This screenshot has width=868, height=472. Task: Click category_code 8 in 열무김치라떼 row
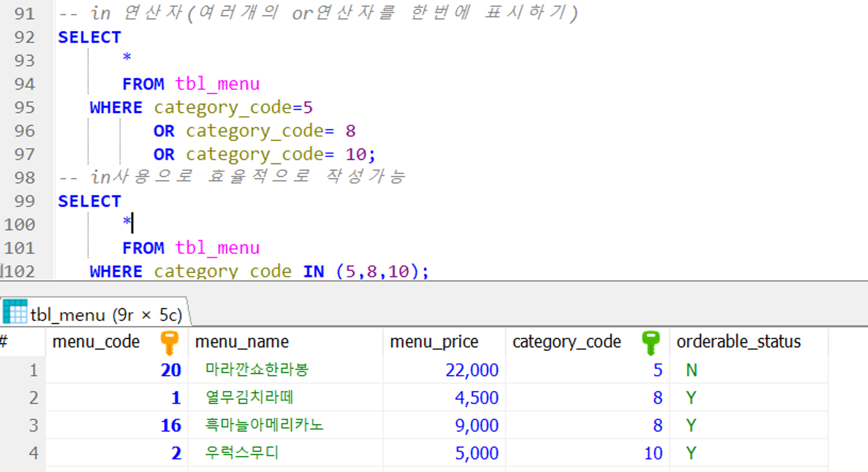[658, 398]
